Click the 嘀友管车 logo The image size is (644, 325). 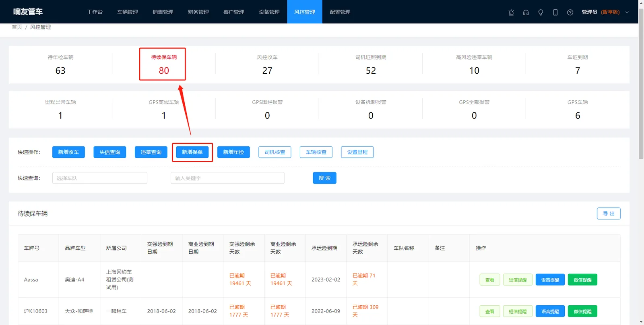(x=28, y=12)
